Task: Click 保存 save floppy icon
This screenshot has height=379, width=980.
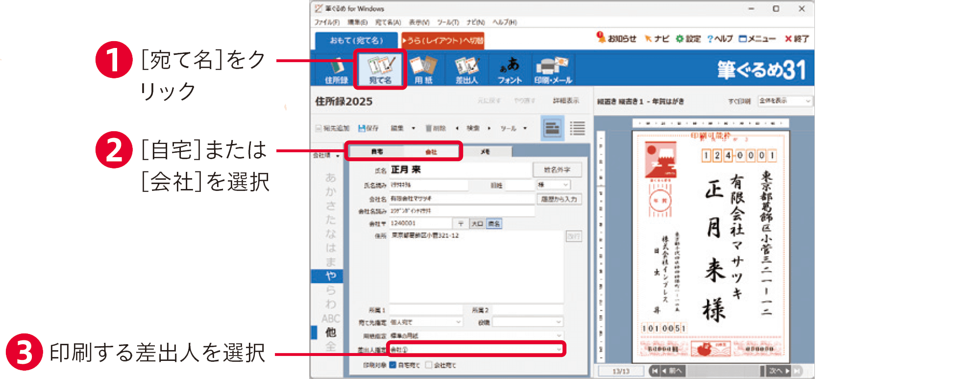Action: point(368,128)
